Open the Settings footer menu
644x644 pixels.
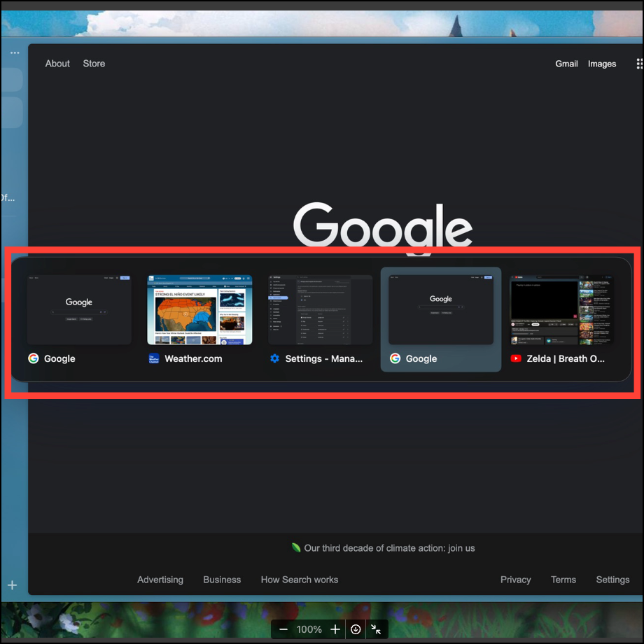tap(612, 580)
